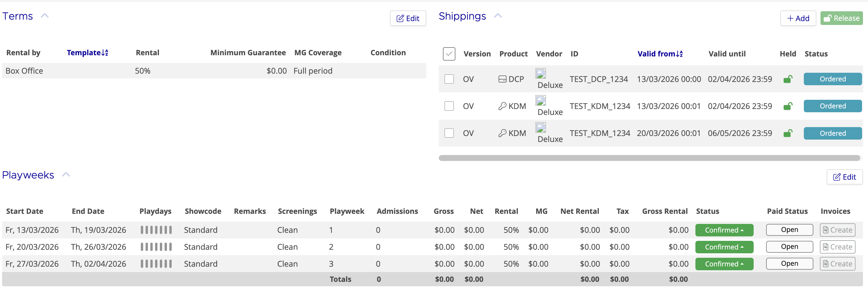Sort terms by Template column
868x294 pixels.
coord(87,53)
